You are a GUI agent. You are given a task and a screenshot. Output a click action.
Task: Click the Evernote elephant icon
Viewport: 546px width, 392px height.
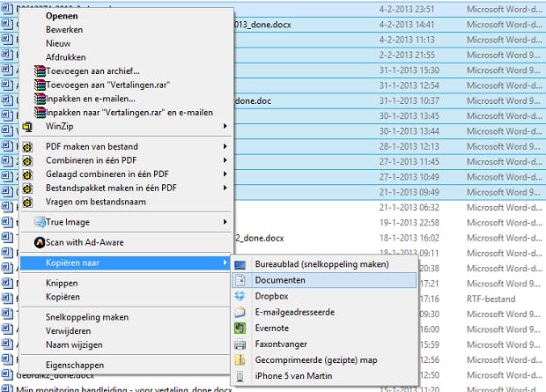coord(240,329)
